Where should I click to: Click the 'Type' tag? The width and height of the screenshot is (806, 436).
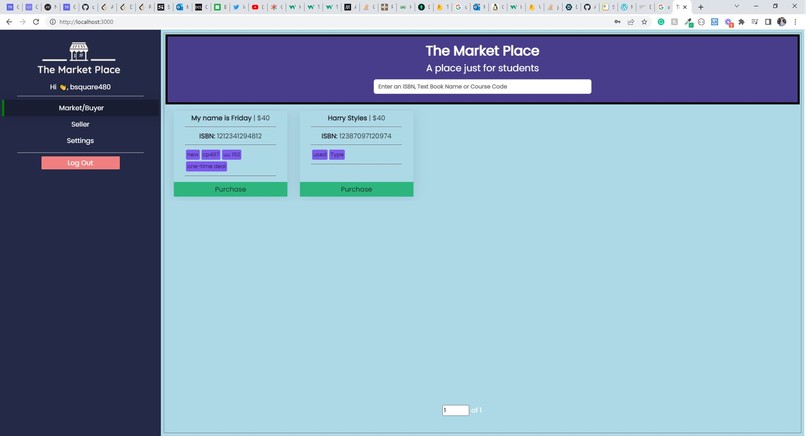tap(337, 154)
